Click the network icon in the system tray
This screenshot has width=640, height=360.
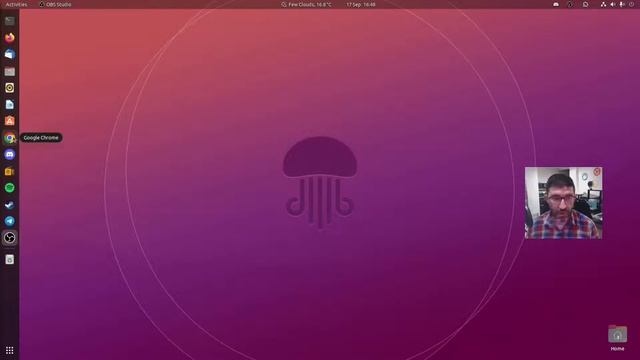point(603,4)
